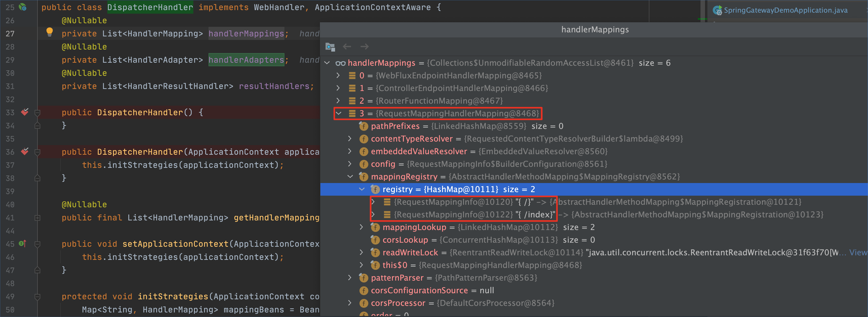Click the setApplicationContext method name
The image size is (868, 317).
click(x=175, y=244)
